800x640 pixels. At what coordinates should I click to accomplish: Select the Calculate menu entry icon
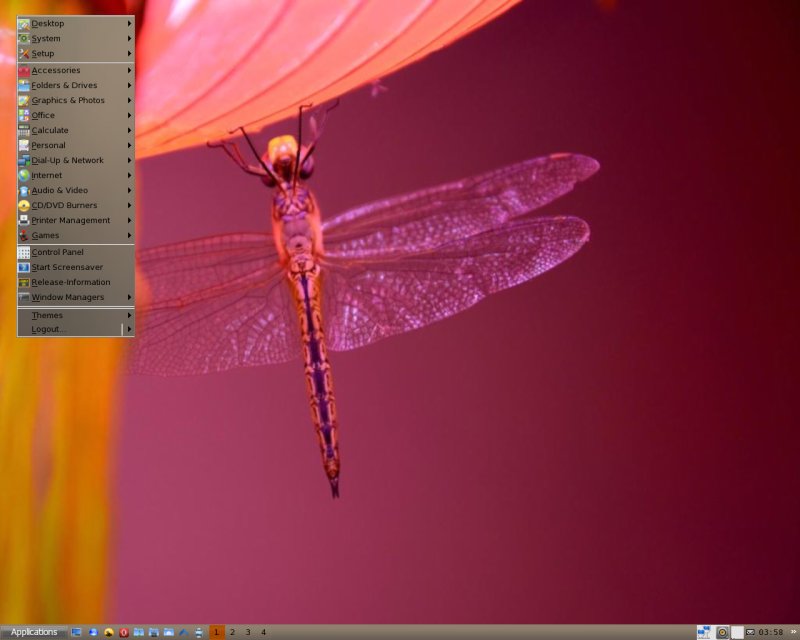(24, 130)
